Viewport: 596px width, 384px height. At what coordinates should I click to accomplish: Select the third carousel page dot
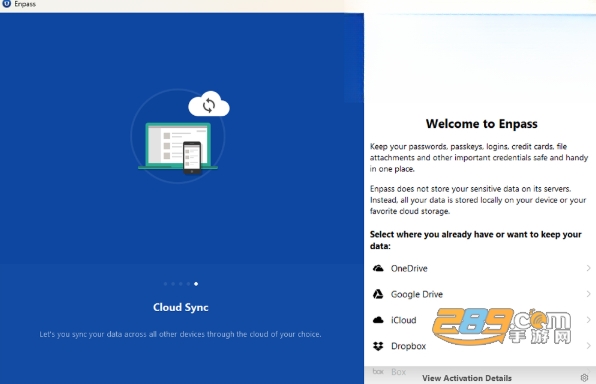(181, 284)
